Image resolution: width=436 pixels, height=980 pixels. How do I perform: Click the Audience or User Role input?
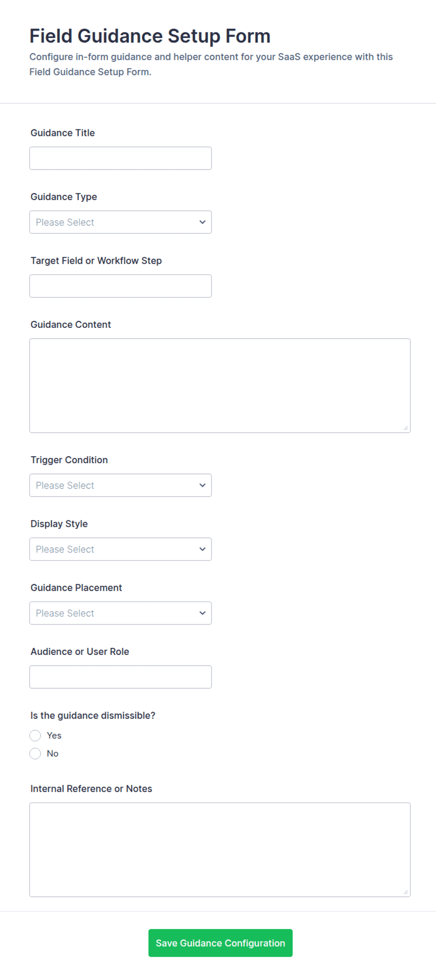tap(120, 677)
